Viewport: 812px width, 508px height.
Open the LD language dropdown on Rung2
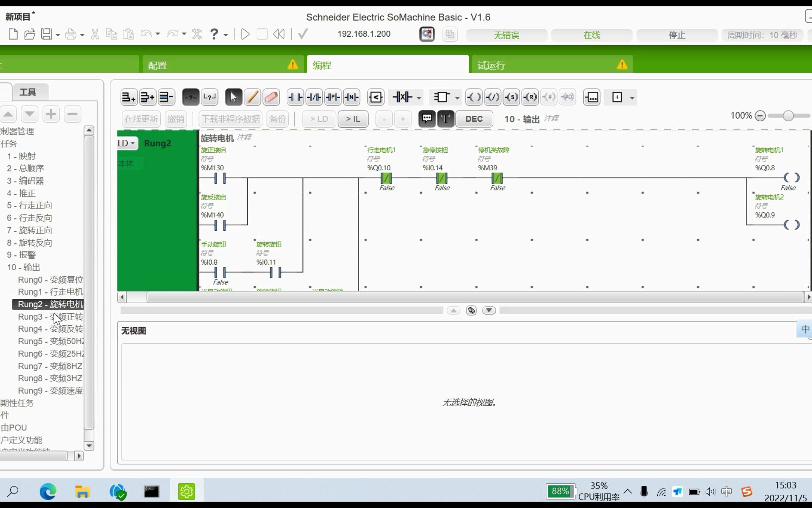127,143
